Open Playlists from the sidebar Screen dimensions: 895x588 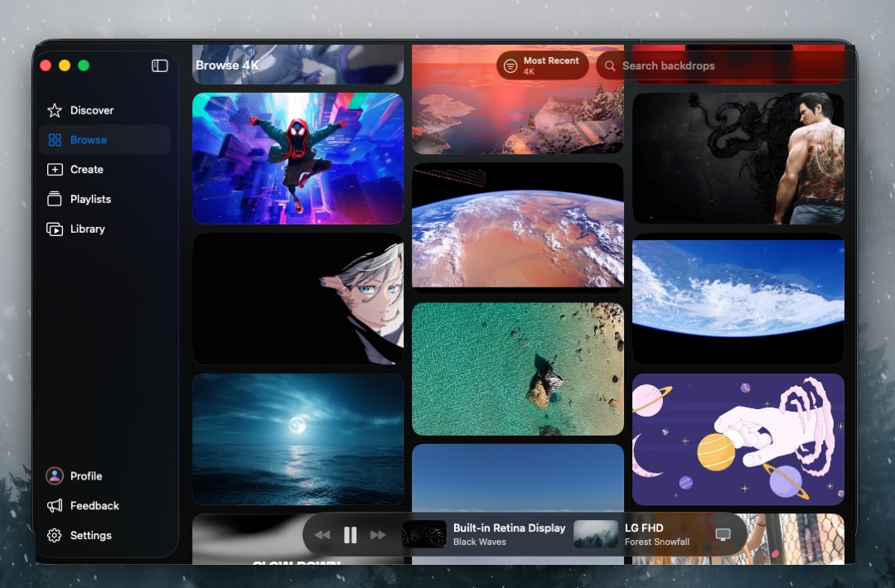point(91,199)
